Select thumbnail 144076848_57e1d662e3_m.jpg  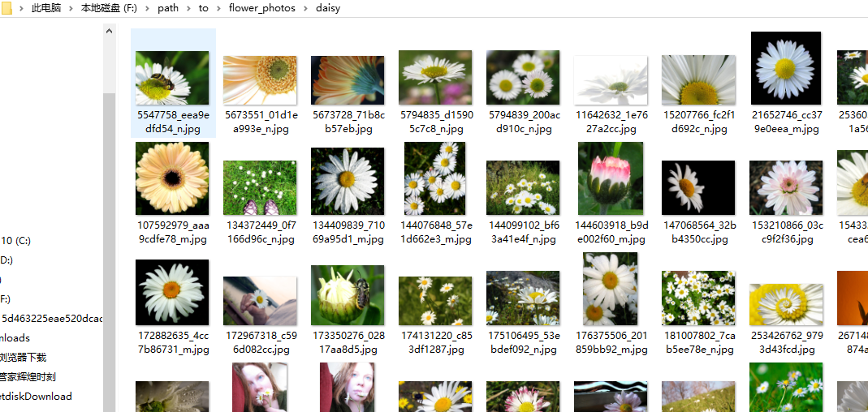click(435, 178)
